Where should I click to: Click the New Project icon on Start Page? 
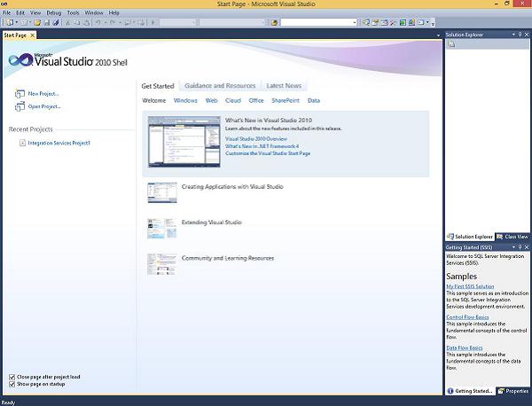point(20,93)
